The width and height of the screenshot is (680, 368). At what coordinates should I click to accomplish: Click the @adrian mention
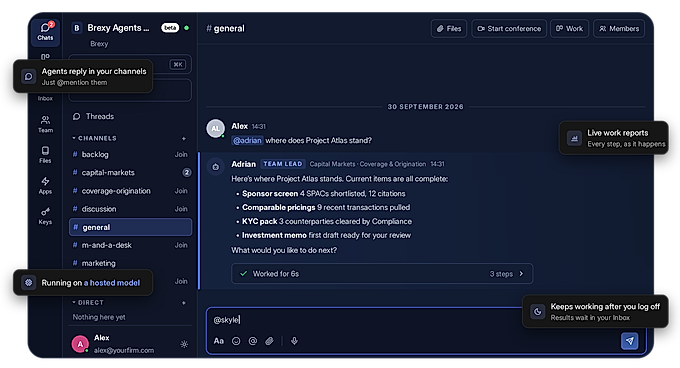[247, 140]
